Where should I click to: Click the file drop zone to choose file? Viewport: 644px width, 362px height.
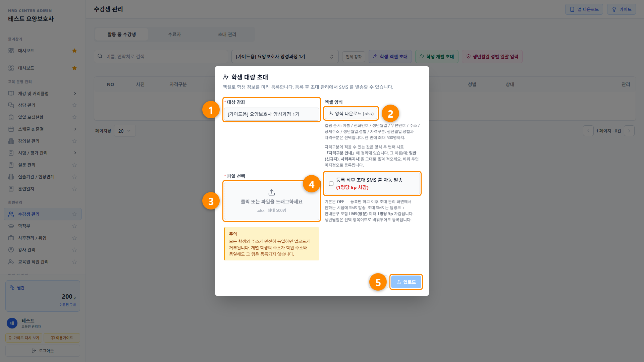272,201
